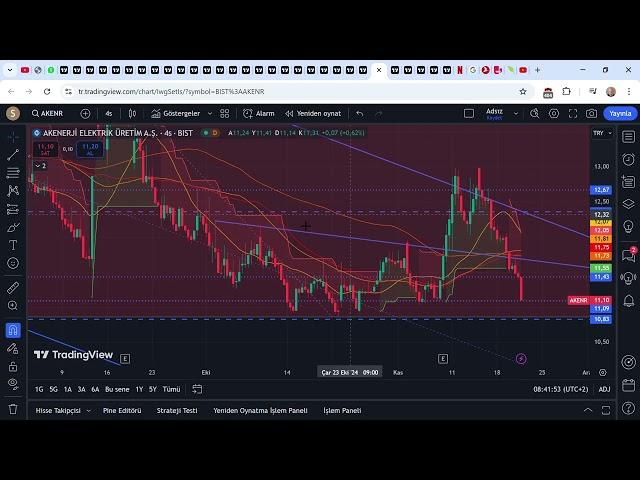Open the Hisse Takipçisi screener tab
640x480 pixels.
pos(58,411)
